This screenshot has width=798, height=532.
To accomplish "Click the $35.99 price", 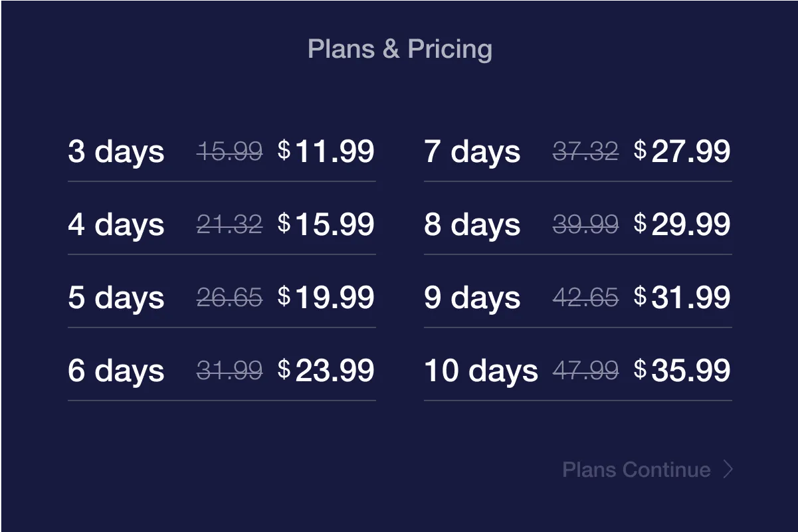I will (682, 371).
